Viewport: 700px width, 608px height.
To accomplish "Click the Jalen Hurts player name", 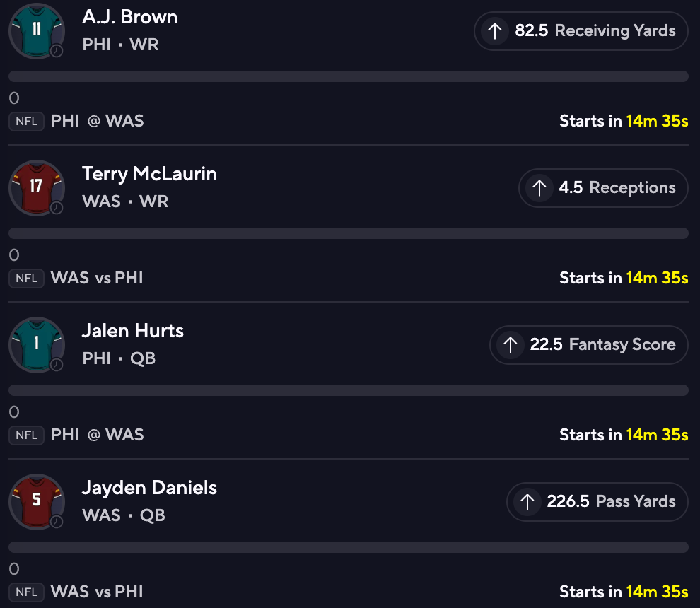I will point(133,331).
